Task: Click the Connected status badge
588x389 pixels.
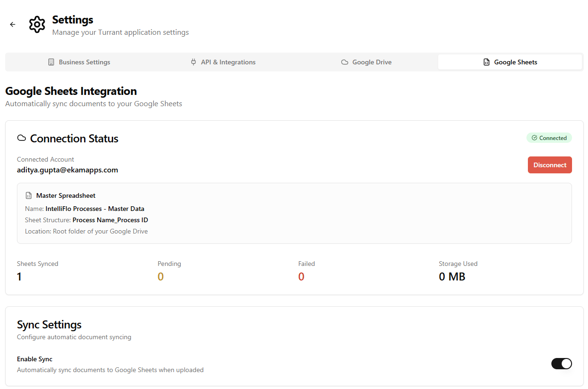Action: pos(549,138)
